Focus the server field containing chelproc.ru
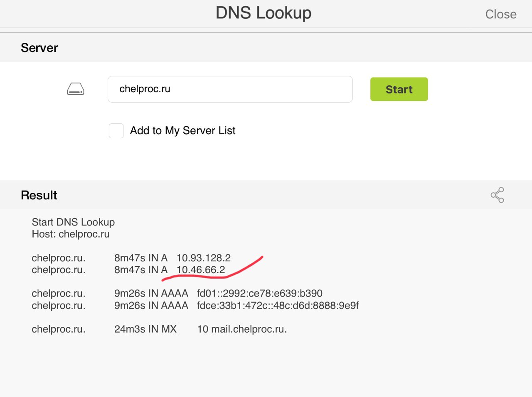The height and width of the screenshot is (397, 532). tap(230, 89)
